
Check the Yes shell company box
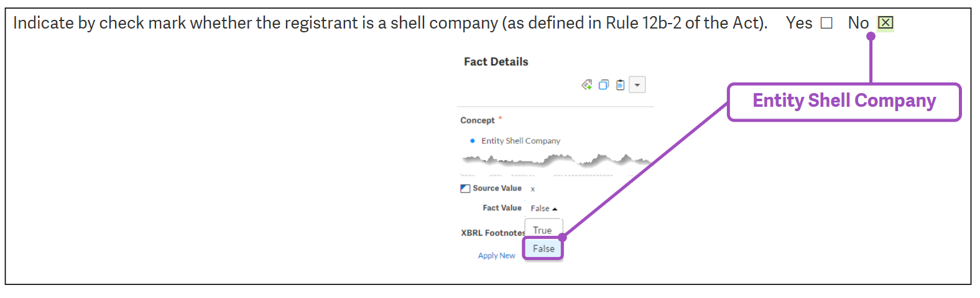tap(826, 24)
